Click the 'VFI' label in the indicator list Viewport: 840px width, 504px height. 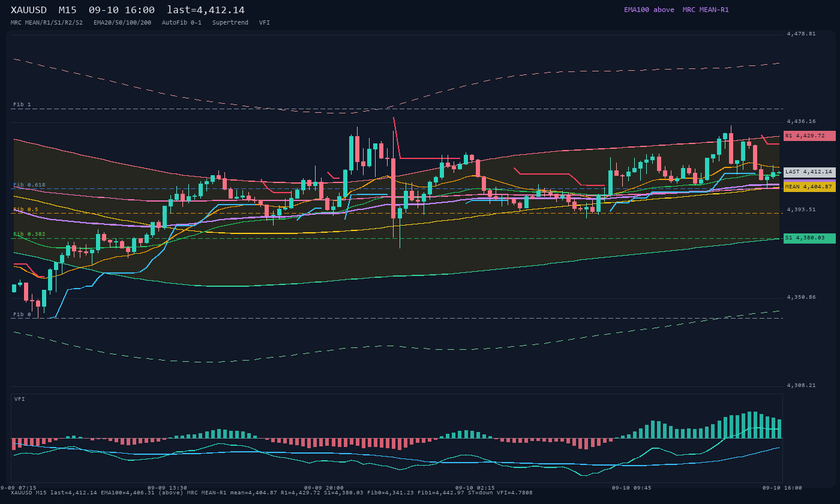265,23
